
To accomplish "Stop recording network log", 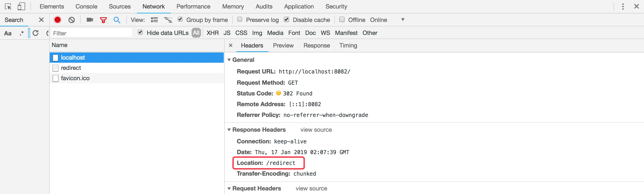I will [58, 20].
